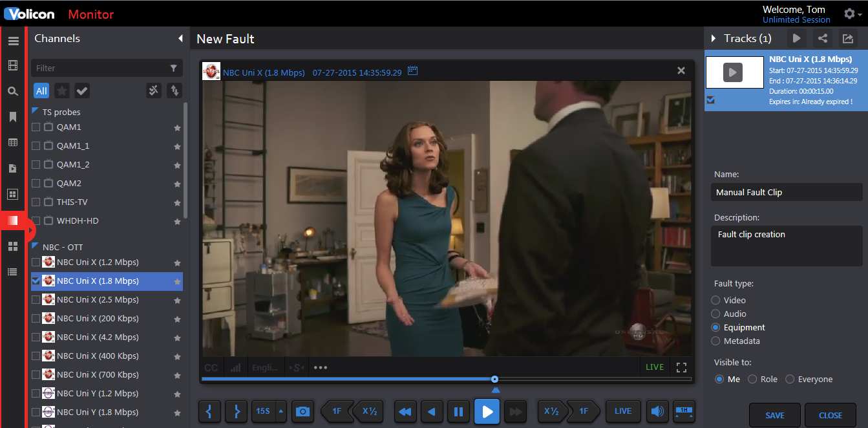The width and height of the screenshot is (868, 428).
Task: Check NBC Uni X (2.5 Mbps) checkbox
Action: [x=36, y=299]
